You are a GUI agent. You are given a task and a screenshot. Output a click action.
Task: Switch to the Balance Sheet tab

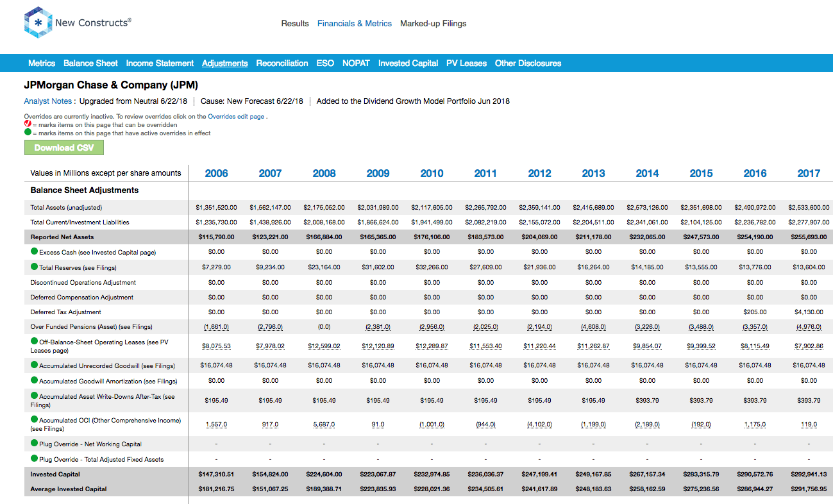90,63
